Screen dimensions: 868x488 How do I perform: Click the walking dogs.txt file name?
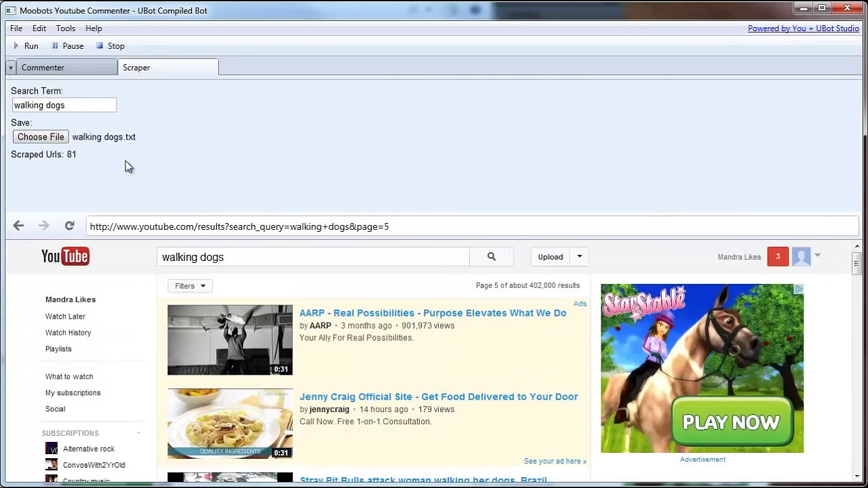(x=104, y=137)
